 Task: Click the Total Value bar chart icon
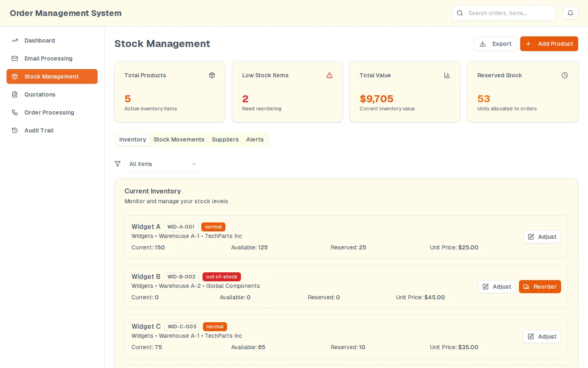pyautogui.click(x=447, y=75)
